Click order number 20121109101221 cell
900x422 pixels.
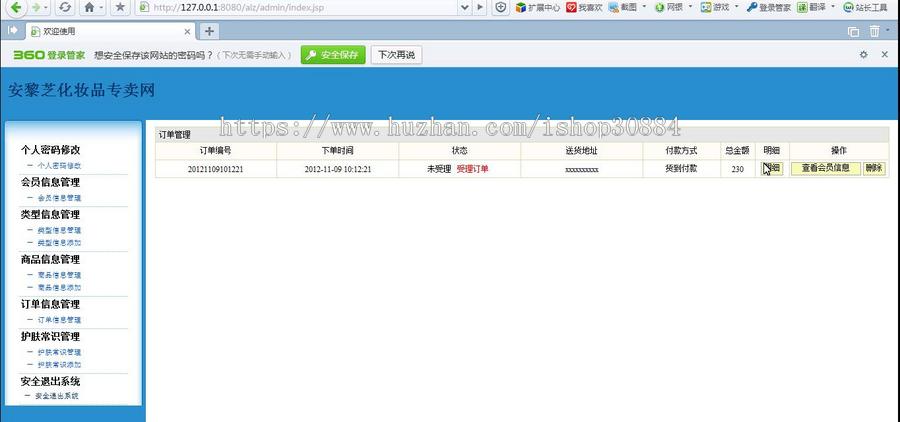tap(216, 169)
